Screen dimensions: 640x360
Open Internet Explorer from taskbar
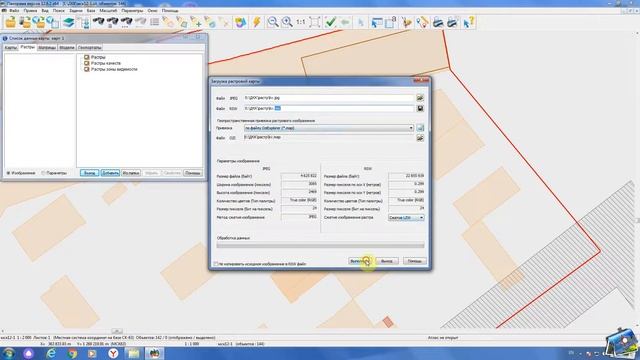(x=51, y=353)
